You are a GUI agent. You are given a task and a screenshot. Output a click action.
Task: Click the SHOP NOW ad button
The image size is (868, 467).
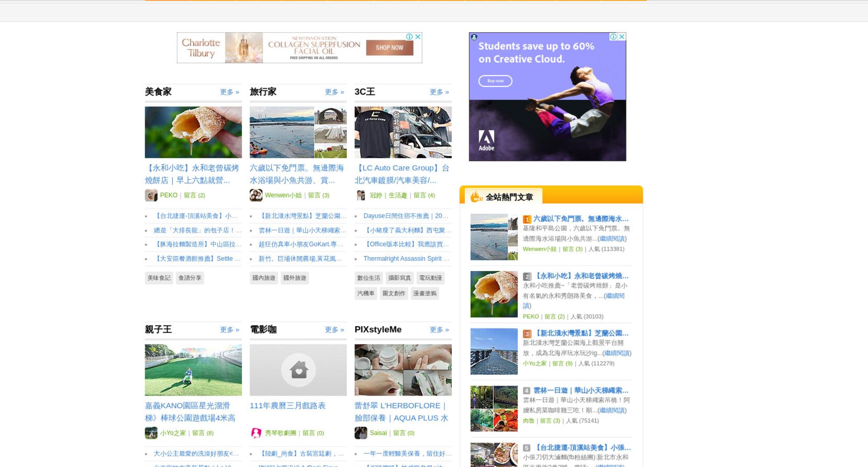click(x=389, y=48)
